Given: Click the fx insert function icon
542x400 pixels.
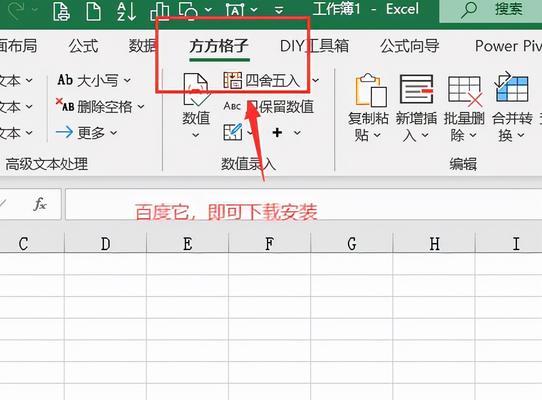Looking at the screenshot, I should 40,204.
